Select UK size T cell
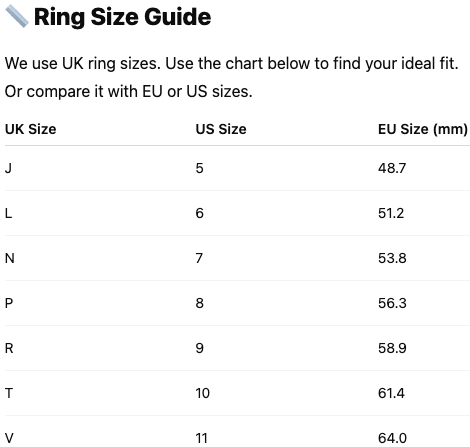 click(9, 393)
